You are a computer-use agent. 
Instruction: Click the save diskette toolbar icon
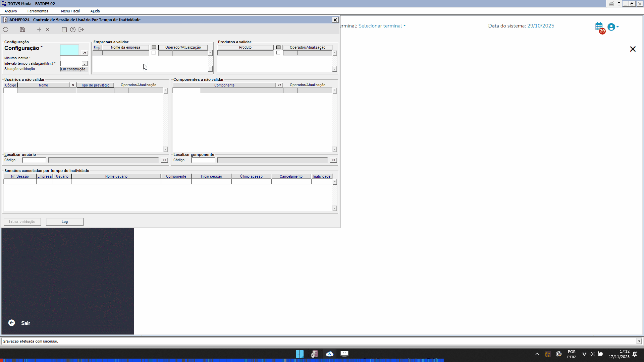click(22, 29)
